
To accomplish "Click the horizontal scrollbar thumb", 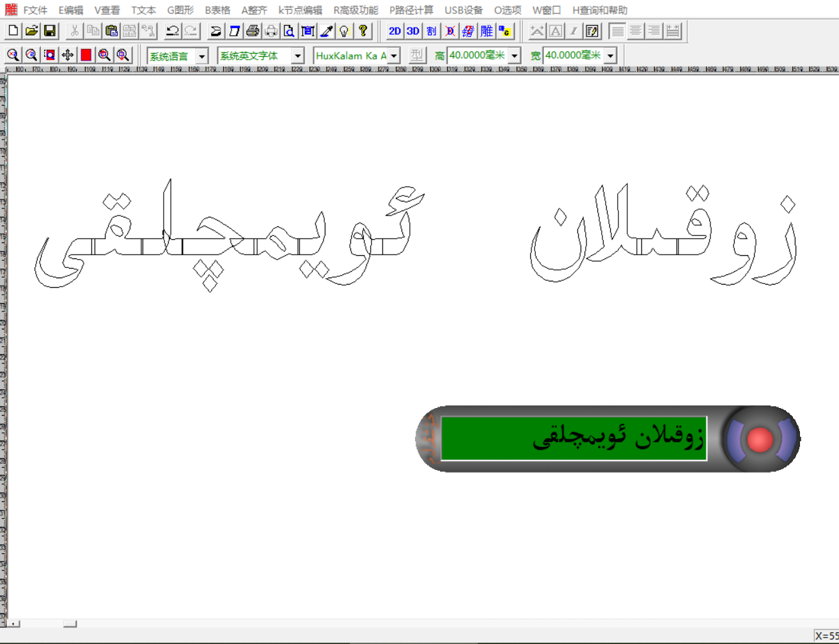I will point(70,624).
